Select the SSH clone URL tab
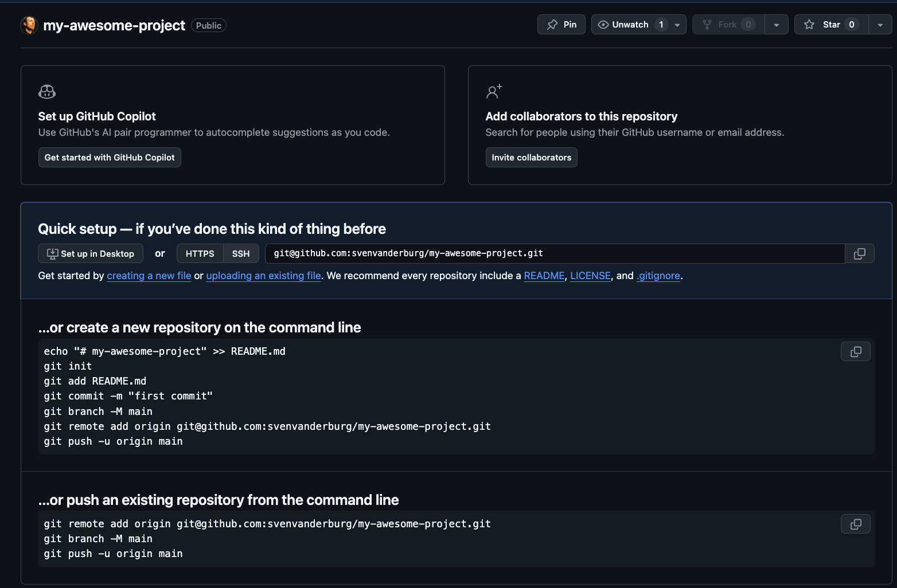 tap(241, 254)
